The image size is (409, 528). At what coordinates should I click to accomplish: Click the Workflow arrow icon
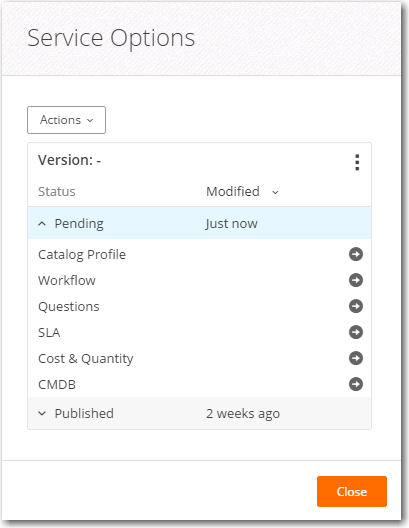click(x=355, y=280)
